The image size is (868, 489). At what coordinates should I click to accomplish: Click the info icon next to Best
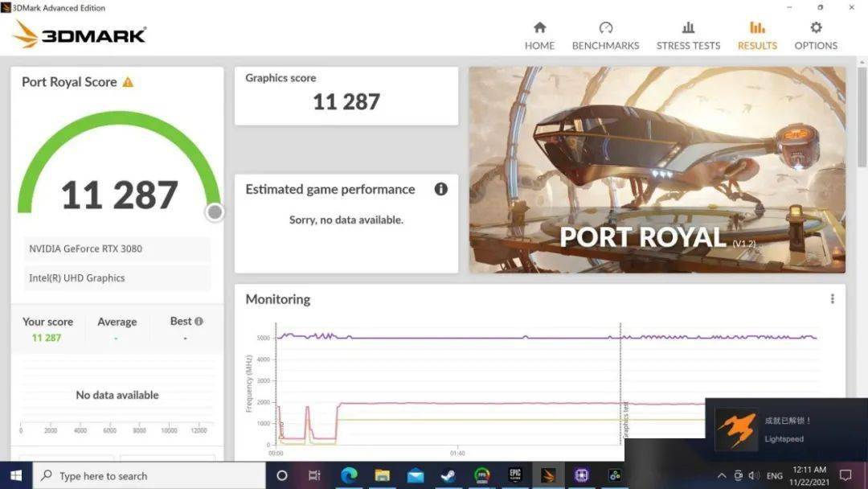click(x=199, y=321)
